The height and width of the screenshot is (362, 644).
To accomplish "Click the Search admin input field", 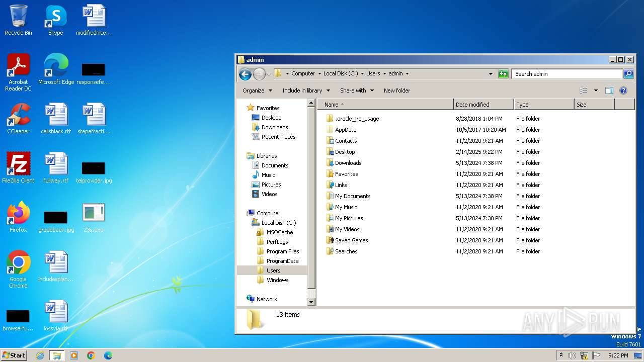I will pos(567,74).
